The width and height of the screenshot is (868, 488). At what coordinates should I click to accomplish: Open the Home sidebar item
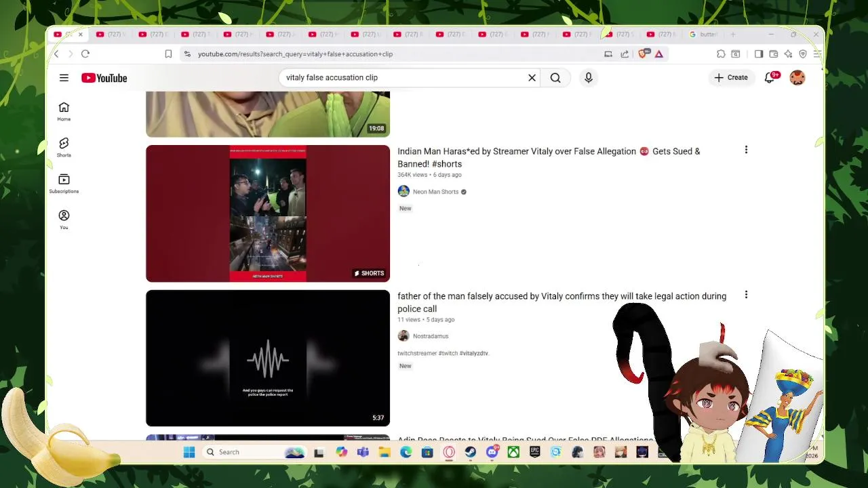pyautogui.click(x=64, y=112)
